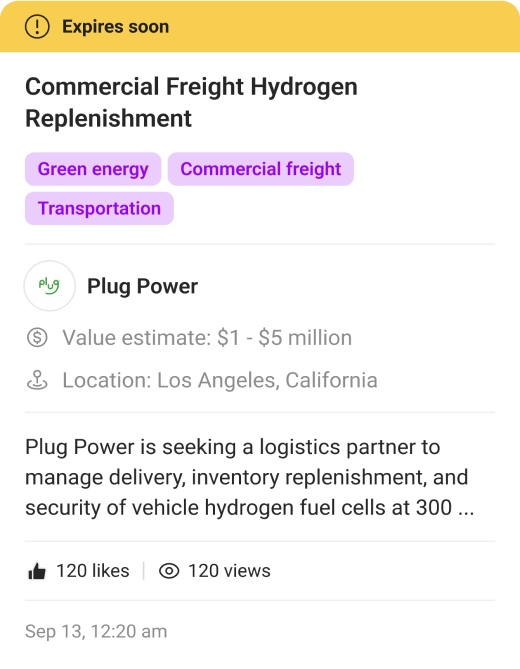
Task: Click the exclamation warning icon in banner
Action: pyautogui.click(x=37, y=26)
